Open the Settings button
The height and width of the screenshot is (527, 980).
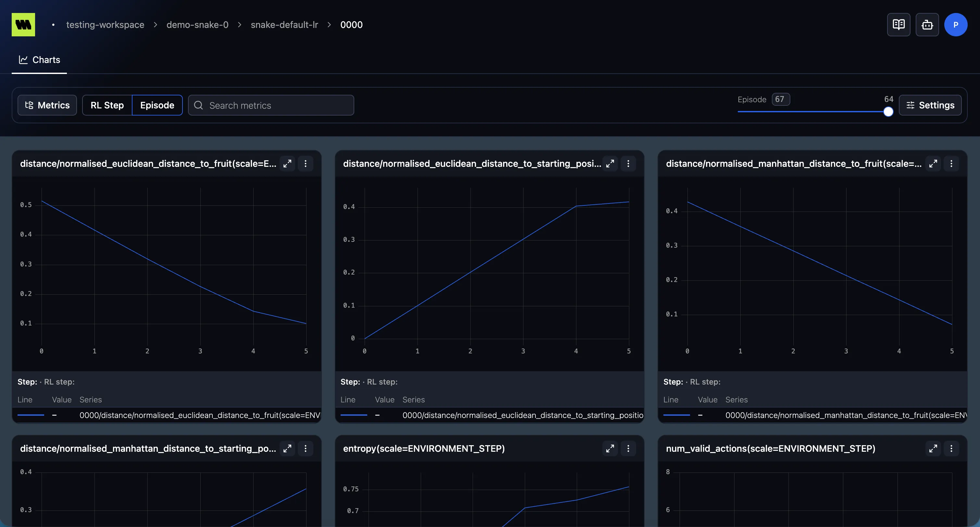click(930, 105)
